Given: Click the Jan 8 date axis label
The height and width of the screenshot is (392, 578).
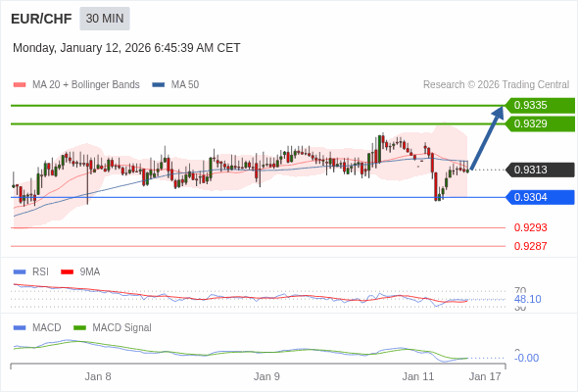Looking at the screenshot, I should point(98,376).
